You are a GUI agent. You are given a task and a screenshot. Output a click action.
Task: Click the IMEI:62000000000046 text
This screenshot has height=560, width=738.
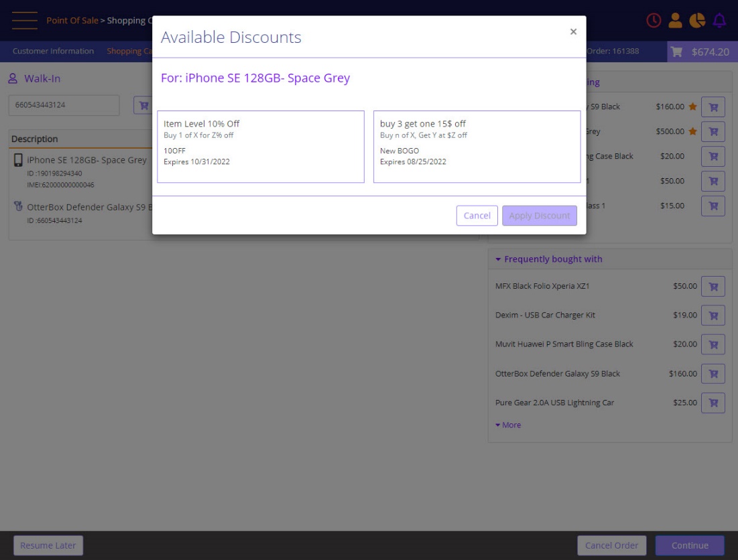coord(60,185)
